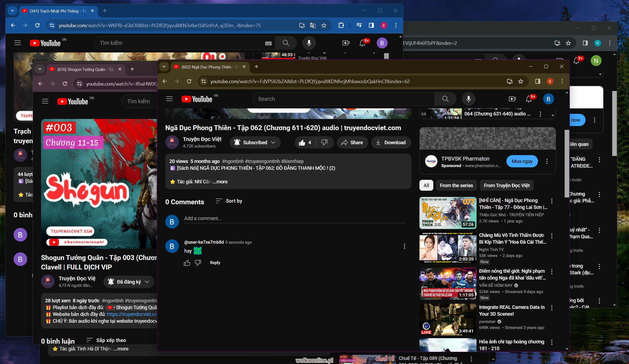
Task: Bookmark page star in front window address bar
Action: tap(521, 81)
